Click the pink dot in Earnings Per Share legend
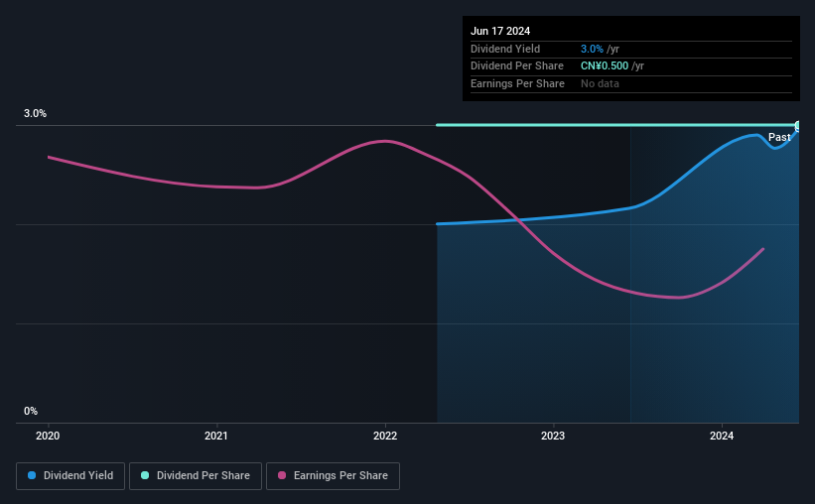This screenshot has width=815, height=504. tap(282, 476)
